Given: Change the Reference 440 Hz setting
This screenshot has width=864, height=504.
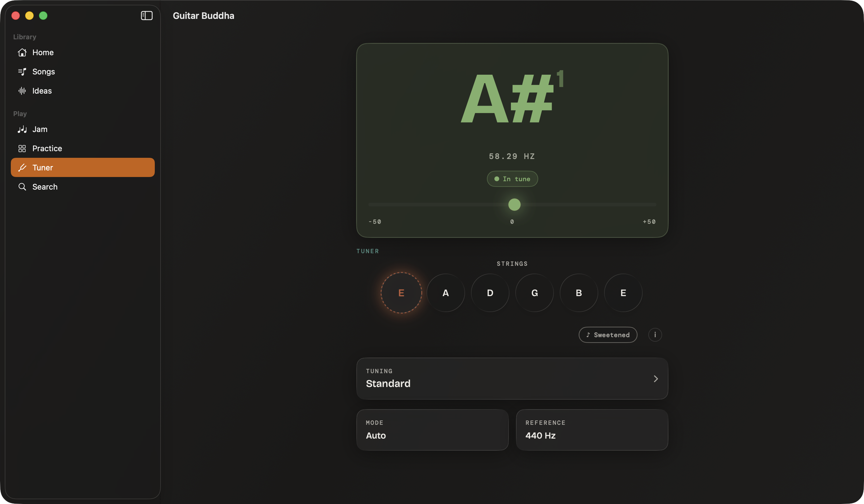Looking at the screenshot, I should pos(592,430).
